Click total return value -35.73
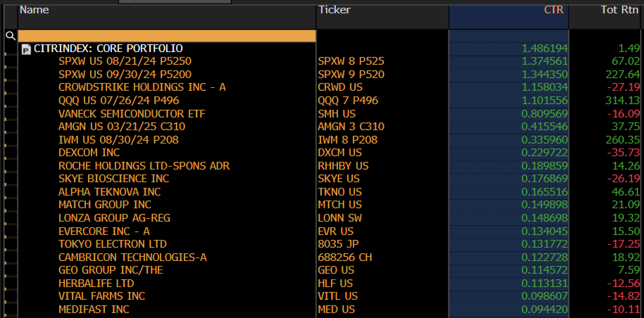The height and width of the screenshot is (318, 644). pos(623,153)
